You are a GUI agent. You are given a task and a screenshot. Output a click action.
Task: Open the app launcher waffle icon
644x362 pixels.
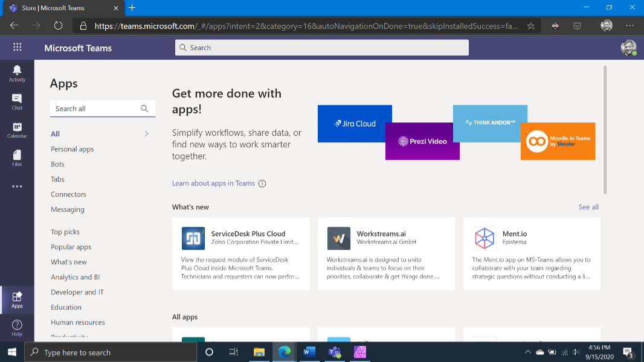point(17,48)
